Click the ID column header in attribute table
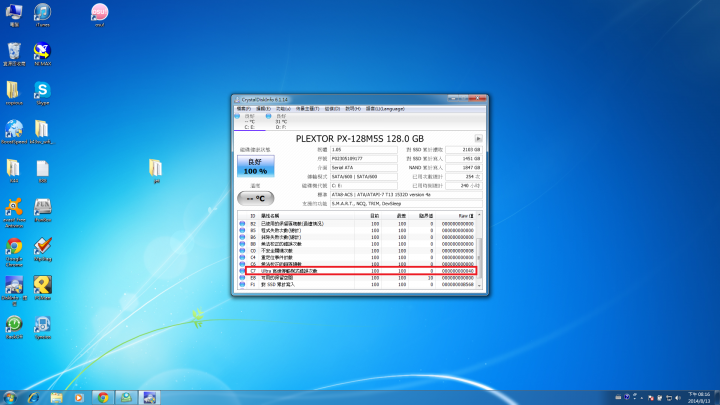Screen dimensions: 720x405 (x=253, y=216)
